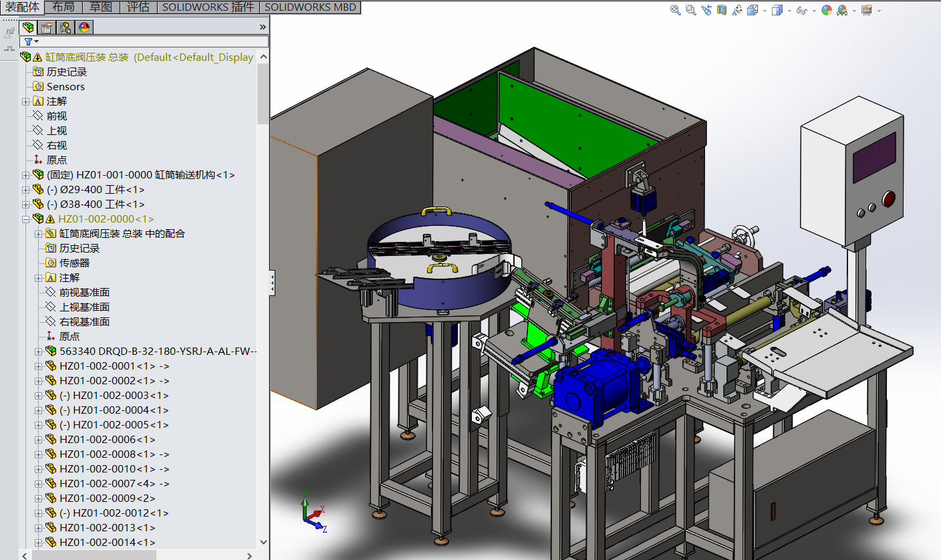Open the DisplayManager color ball tab

tap(84, 27)
